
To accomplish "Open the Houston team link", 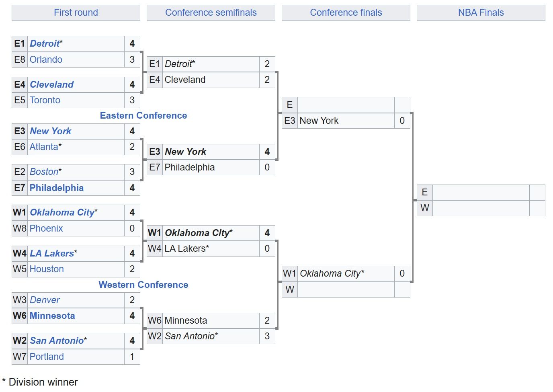I will point(47,269).
